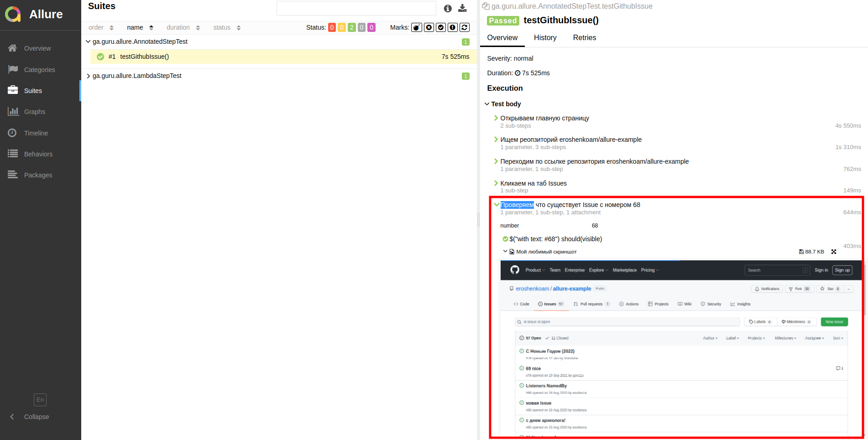This screenshot has width=868, height=440.
Task: Toggle the new passed checkmark mark filter
Action: (441, 27)
